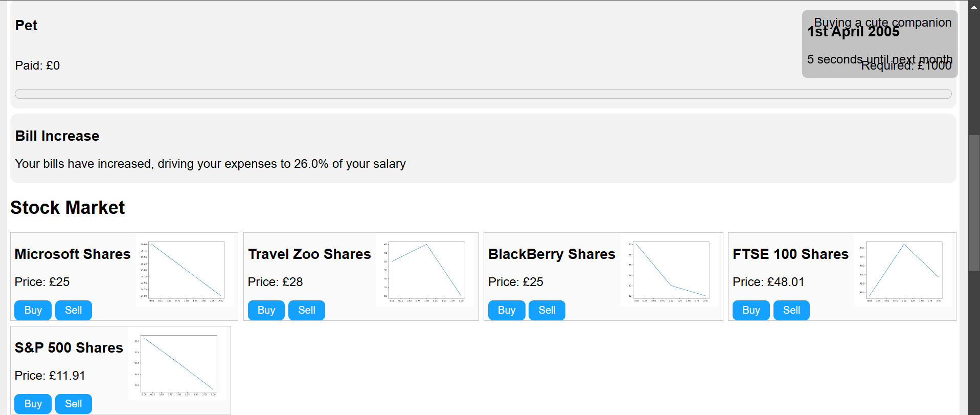Buy Microsoft Shares

[x=33, y=310]
